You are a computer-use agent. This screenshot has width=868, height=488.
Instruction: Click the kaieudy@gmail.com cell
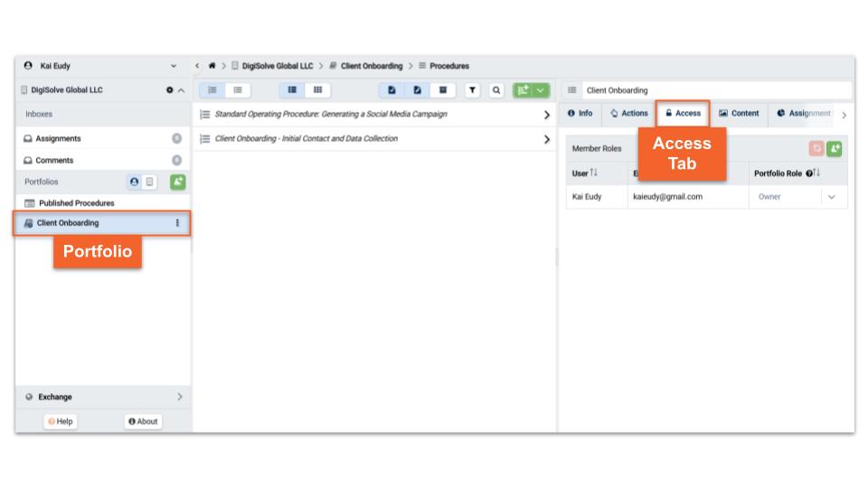(x=688, y=197)
